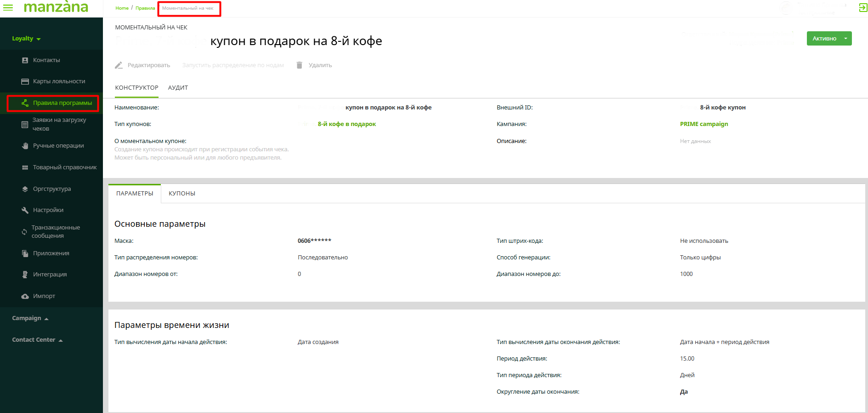Expand the Campaign sidebar section
868x413 pixels.
pyautogui.click(x=30, y=318)
